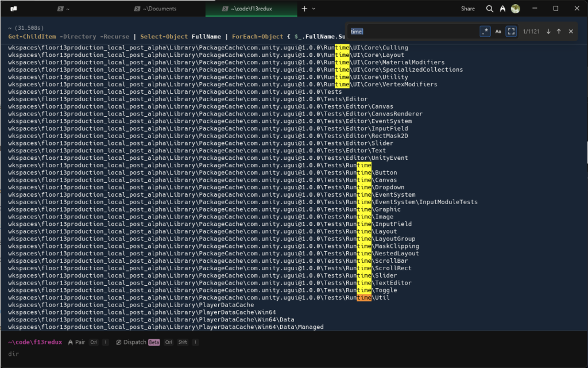Screen dimensions: 588x368
Task: Click the terminal icon on the ~ tab
Action: tap(60, 9)
